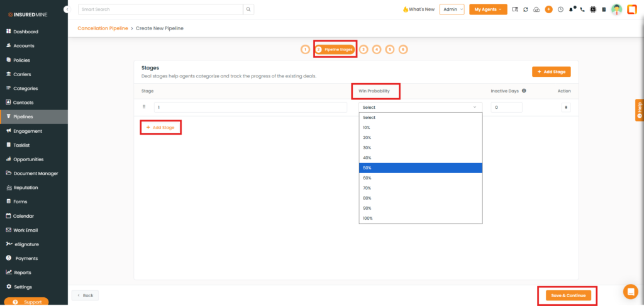Click the orange plus quick-add icon
Image resolution: width=644 pixels, height=306 pixels.
point(548,9)
